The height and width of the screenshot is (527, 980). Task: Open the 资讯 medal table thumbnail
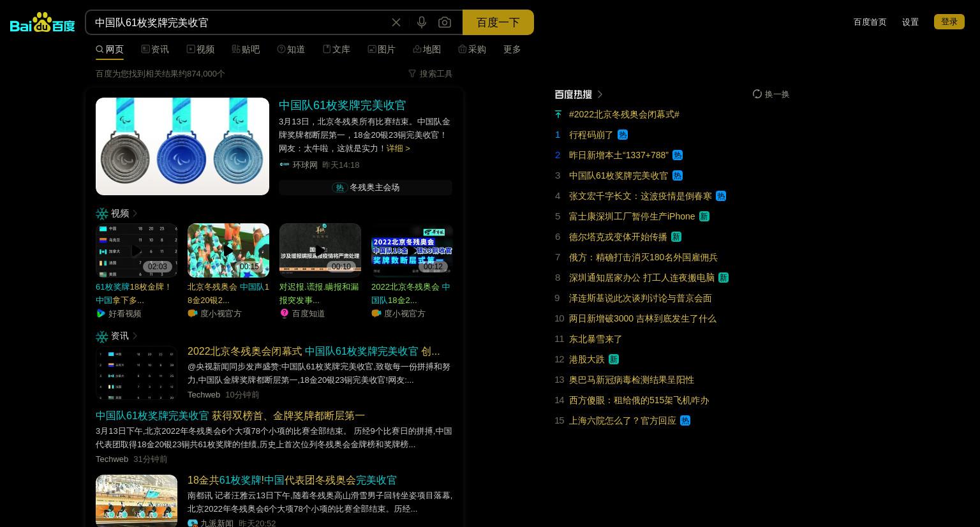pyautogui.click(x=137, y=373)
